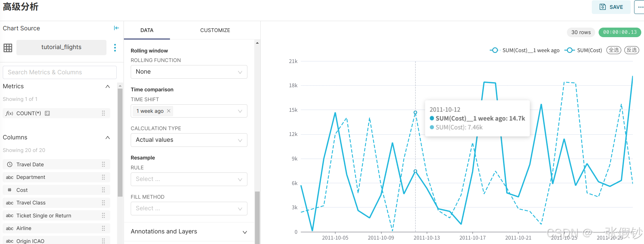This screenshot has height=244, width=644.
Task: Click the SAVE button
Action: [611, 7]
